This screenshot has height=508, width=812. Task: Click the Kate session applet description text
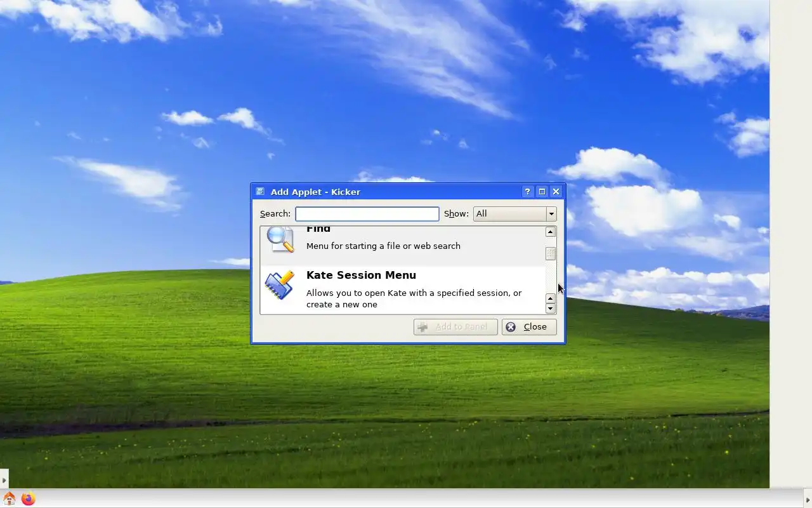point(414,298)
